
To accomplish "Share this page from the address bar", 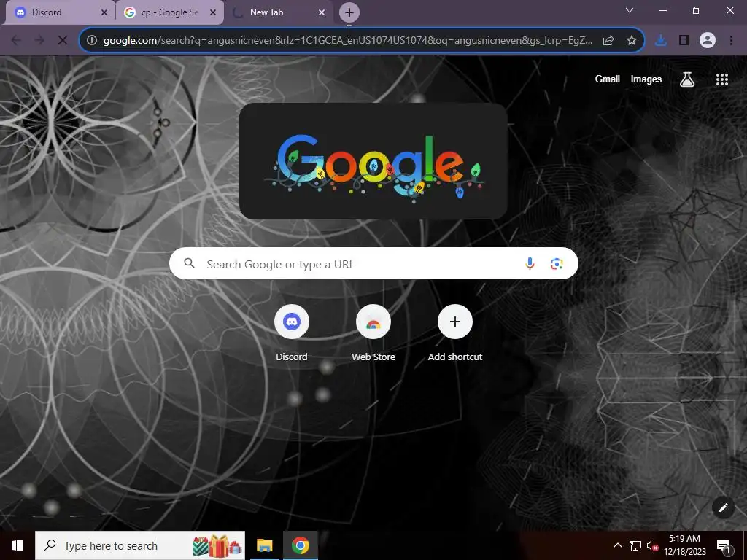I will click(x=608, y=41).
